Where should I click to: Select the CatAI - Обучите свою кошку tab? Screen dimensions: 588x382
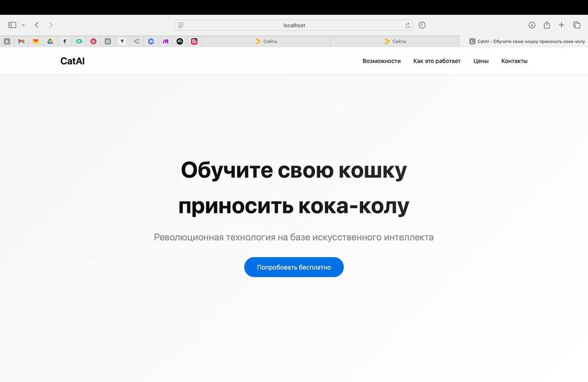tap(524, 42)
